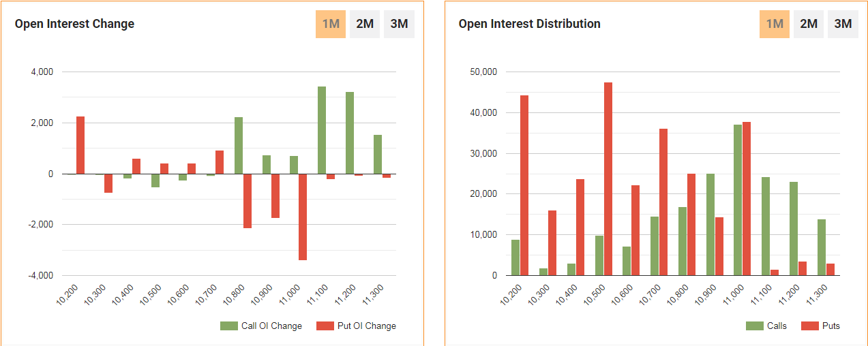Switch Open Interest Change to 2M
Image resolution: width=868 pixels, height=346 pixels.
(365, 24)
